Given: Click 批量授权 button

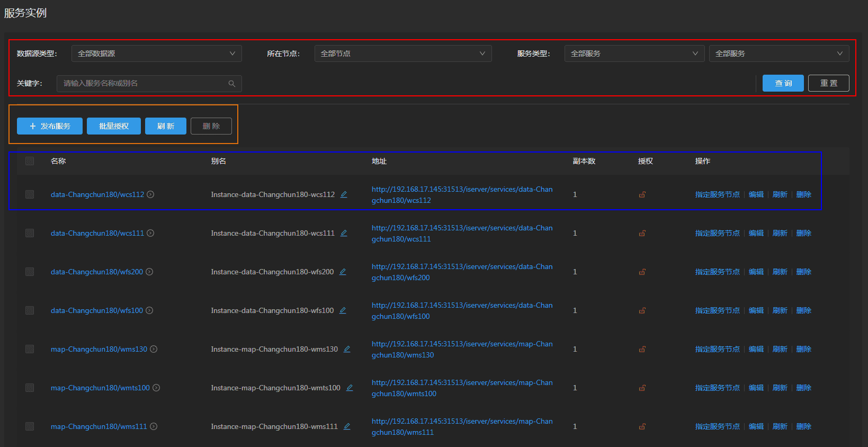Looking at the screenshot, I should click(x=114, y=126).
